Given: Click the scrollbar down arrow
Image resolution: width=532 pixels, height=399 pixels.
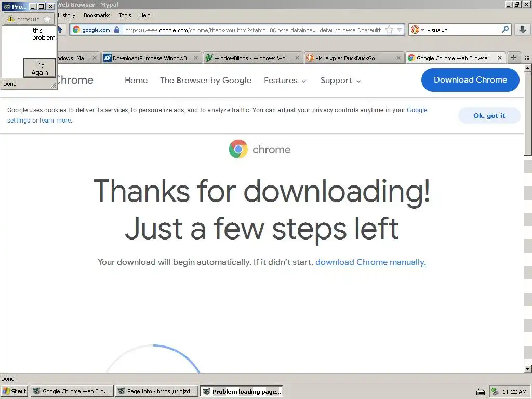Looking at the screenshot, I should tap(528, 368).
